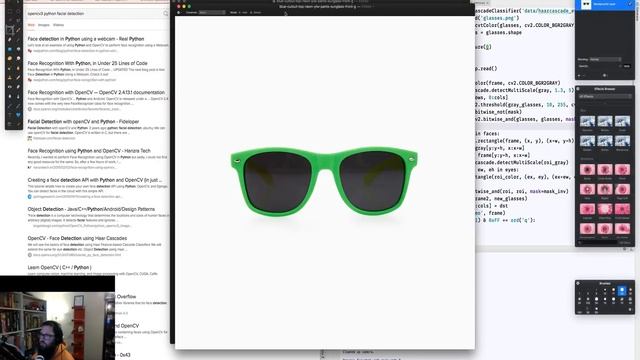Click the green sunglasses on Pixelmator canvas
Image resolution: width=640 pixels, height=360 pixels.
324,182
